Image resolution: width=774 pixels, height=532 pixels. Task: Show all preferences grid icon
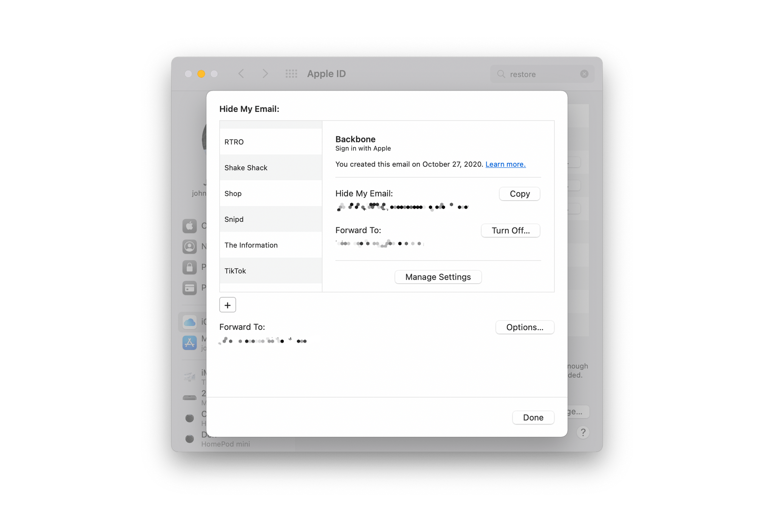click(291, 74)
